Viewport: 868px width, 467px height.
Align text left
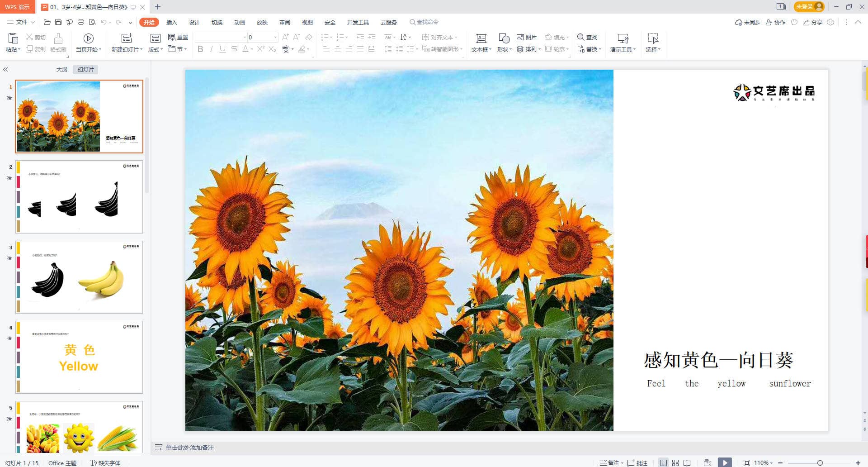pos(326,49)
